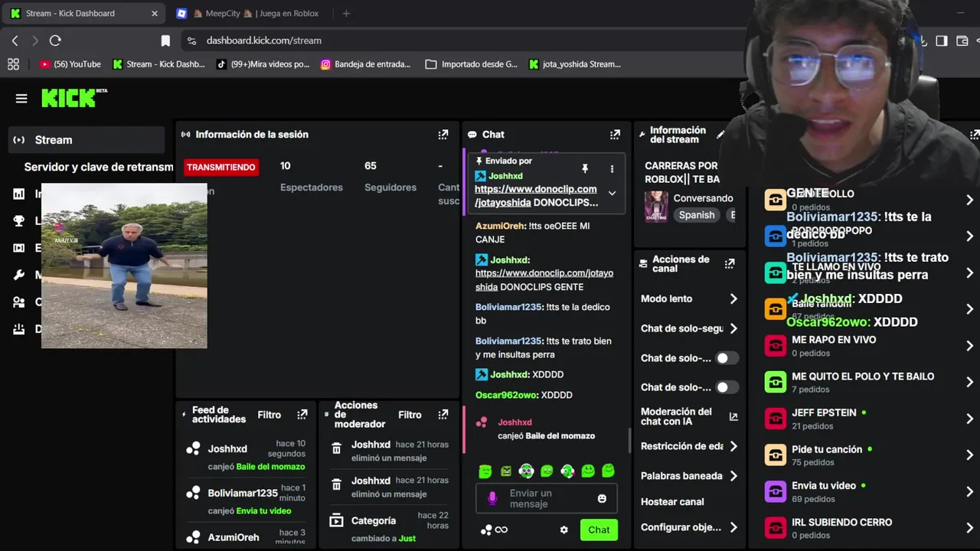Screen dimensions: 980x551
Task: Pop out the Acciones de moderador panel
Action: pyautogui.click(x=443, y=415)
